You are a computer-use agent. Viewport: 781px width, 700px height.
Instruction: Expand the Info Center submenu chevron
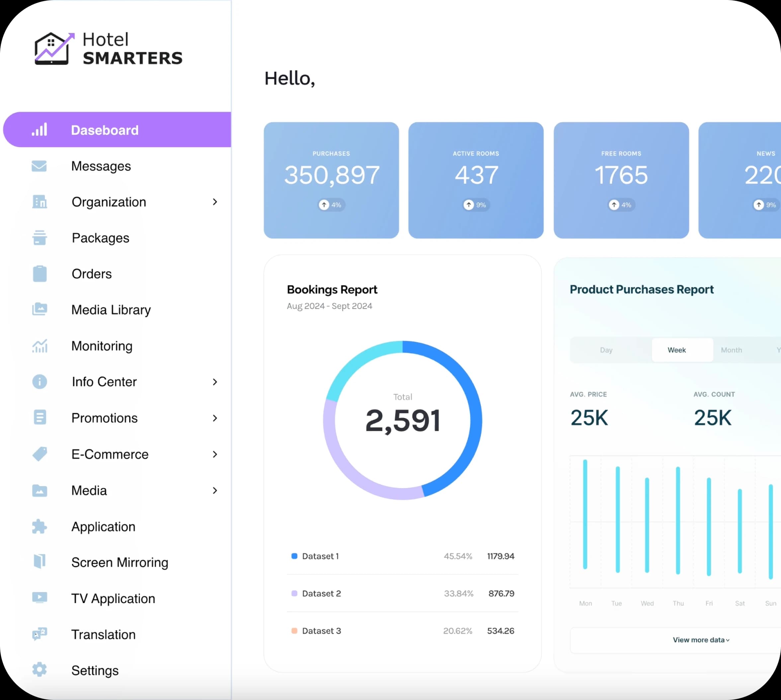coord(215,382)
